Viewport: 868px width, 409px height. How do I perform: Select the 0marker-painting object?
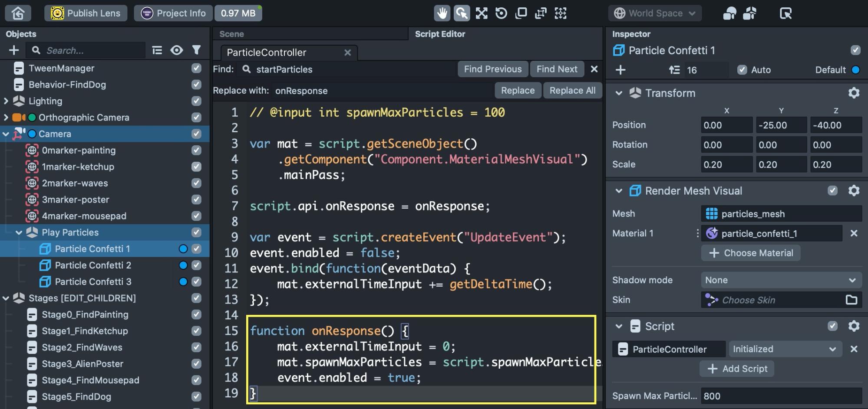(79, 151)
